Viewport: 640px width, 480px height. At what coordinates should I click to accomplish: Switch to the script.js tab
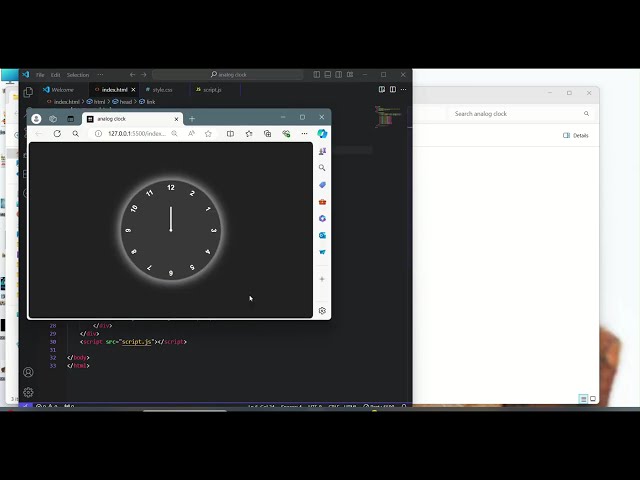pyautogui.click(x=212, y=90)
